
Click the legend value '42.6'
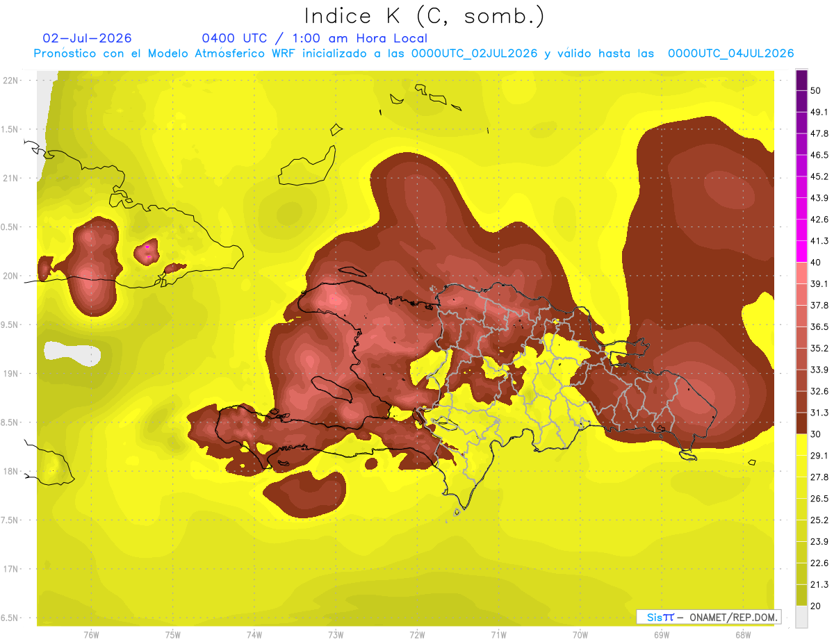point(819,220)
